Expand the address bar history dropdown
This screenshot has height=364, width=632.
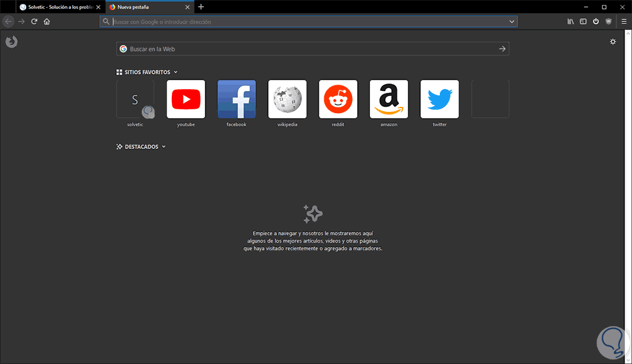[512, 21]
